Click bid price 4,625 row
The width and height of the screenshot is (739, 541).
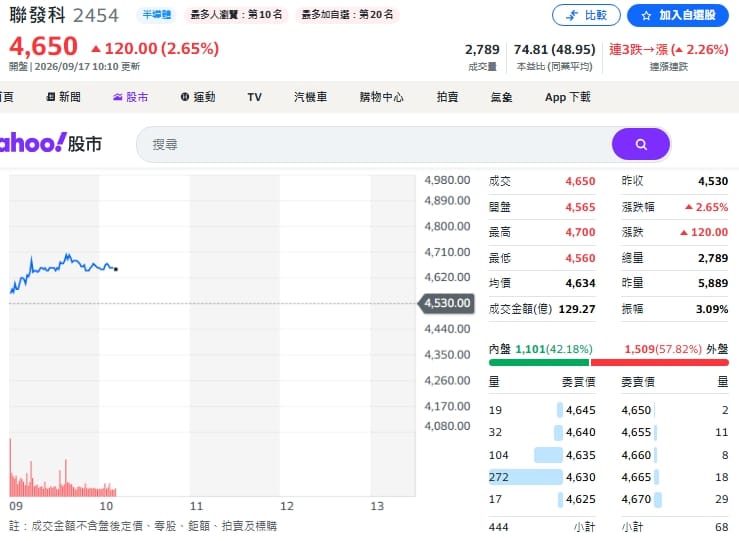[x=542, y=500]
